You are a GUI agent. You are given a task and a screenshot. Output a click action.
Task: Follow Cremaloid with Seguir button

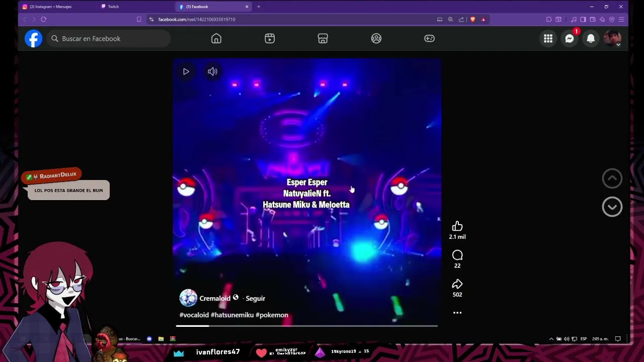tap(255, 298)
